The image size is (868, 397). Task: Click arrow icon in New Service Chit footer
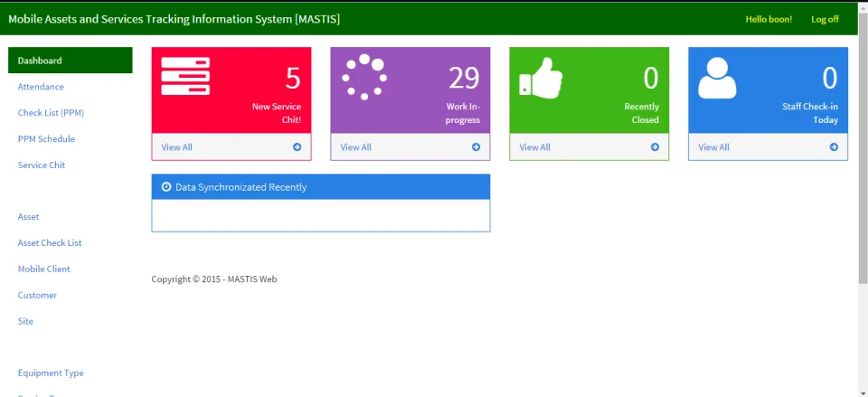pyautogui.click(x=297, y=147)
